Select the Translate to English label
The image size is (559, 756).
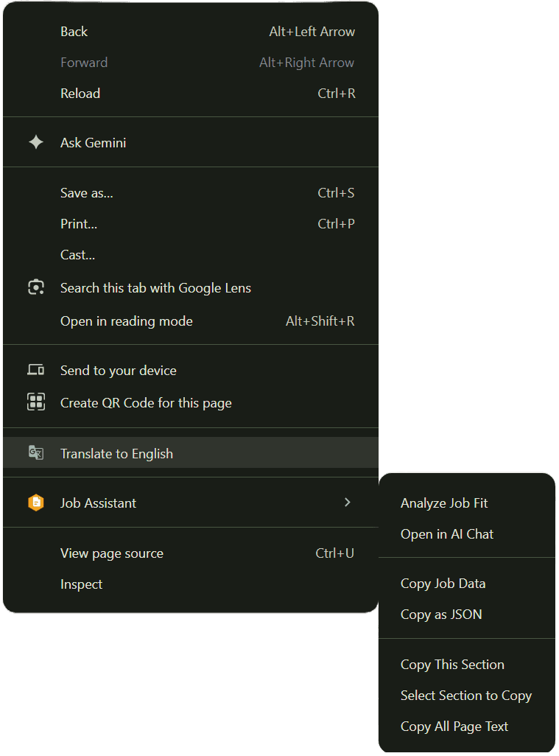point(116,454)
